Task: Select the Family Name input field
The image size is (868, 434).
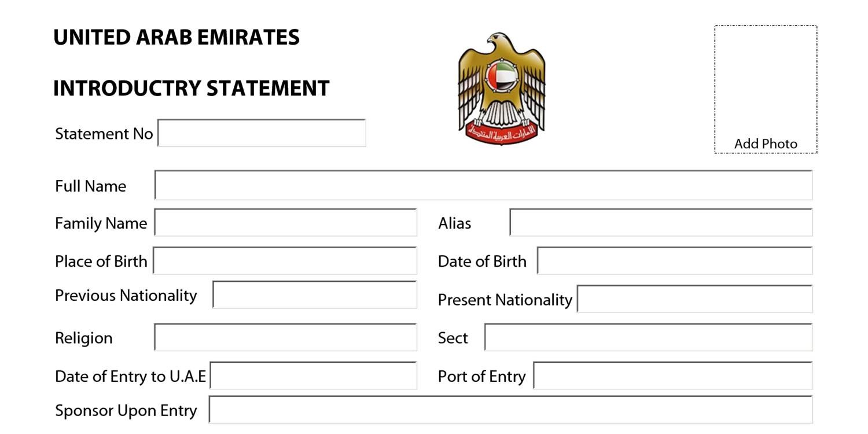Action: pos(285,223)
